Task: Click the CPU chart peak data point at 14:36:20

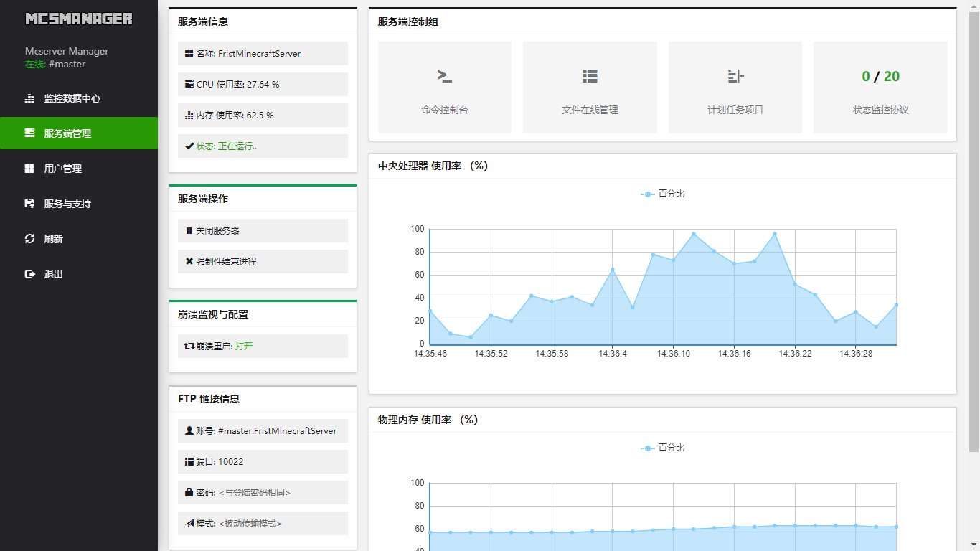Action: click(x=774, y=234)
